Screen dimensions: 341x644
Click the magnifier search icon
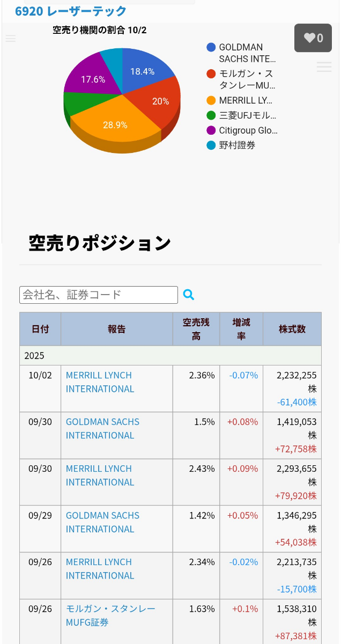pyautogui.click(x=188, y=295)
